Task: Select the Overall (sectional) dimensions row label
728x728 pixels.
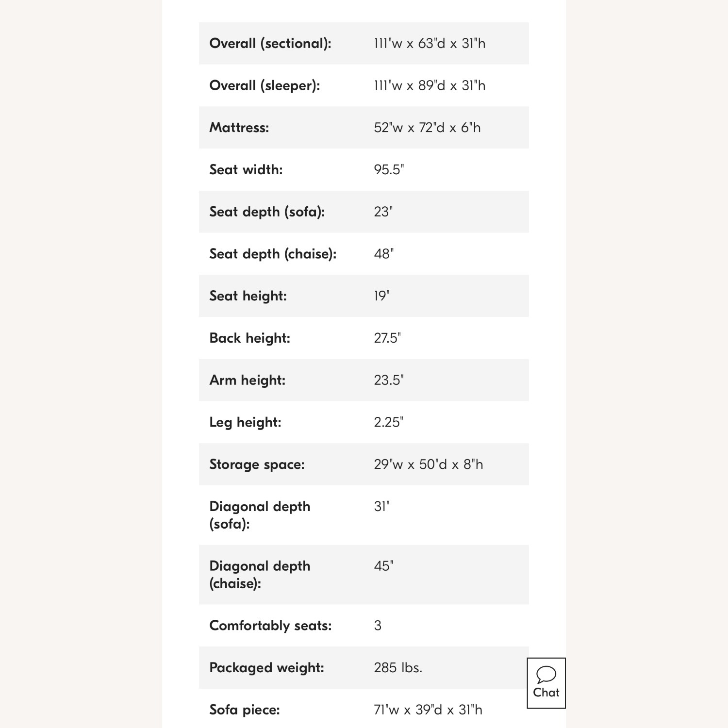Action: click(270, 43)
